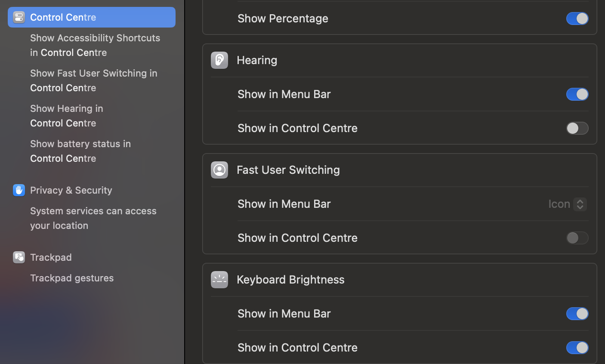Turn on Fast User Switching in Control Centre

[577, 238]
